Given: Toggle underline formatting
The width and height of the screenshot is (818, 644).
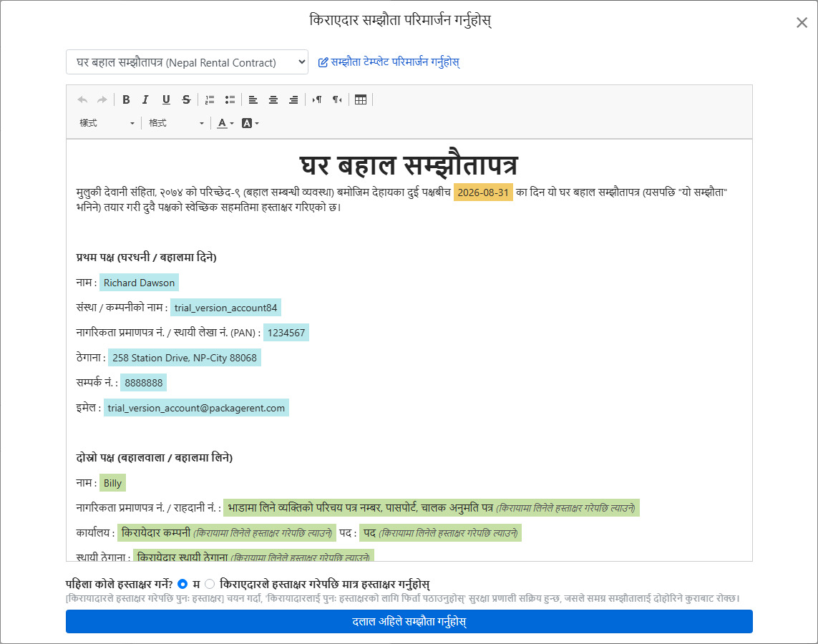Looking at the screenshot, I should click(x=166, y=99).
